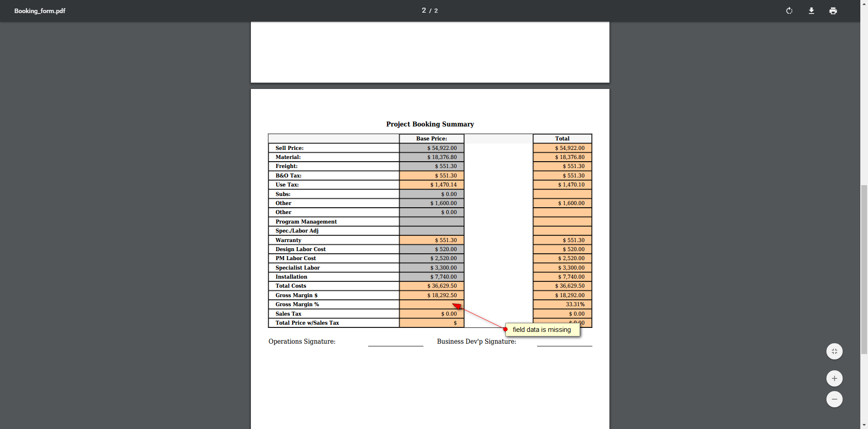Image resolution: width=868 pixels, height=429 pixels.
Task: Click the scrollbar down arrow
Action: (864, 425)
